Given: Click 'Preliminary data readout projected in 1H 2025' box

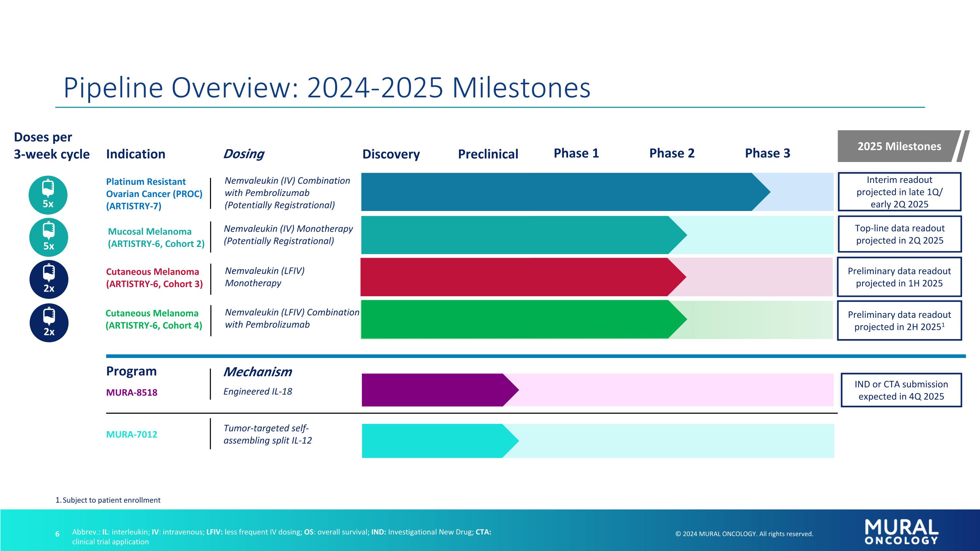Looking at the screenshot, I should tap(899, 277).
